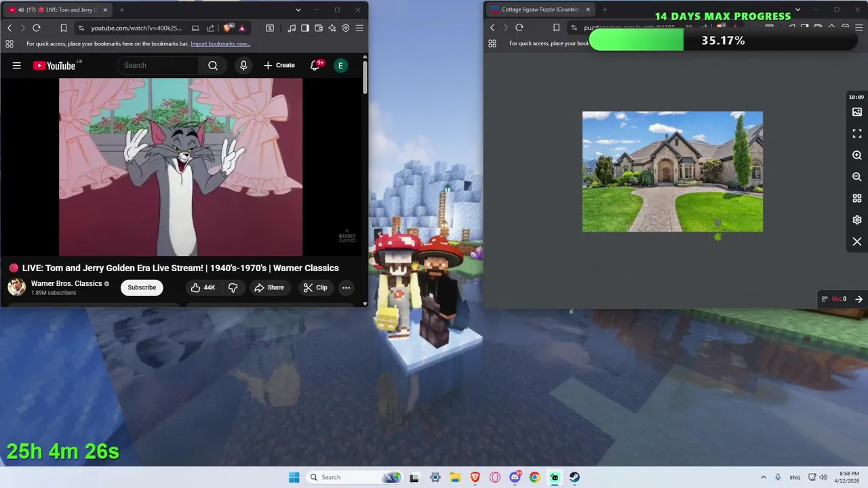Click the youtube.com address bar
This screenshot has width=868, height=488.
[x=136, y=28]
